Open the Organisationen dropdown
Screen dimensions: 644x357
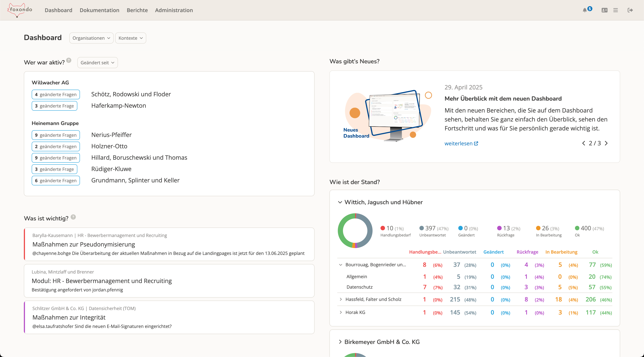(91, 38)
